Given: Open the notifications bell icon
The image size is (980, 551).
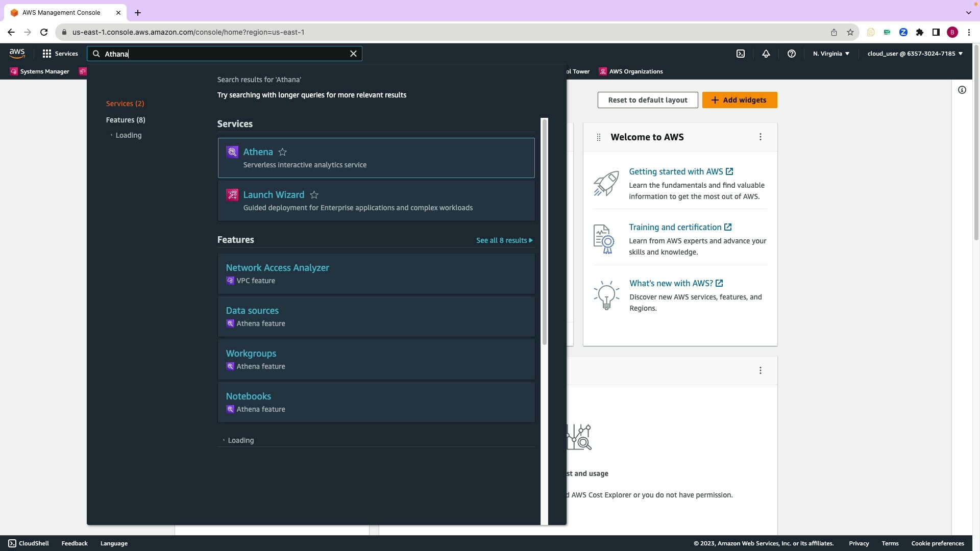Looking at the screenshot, I should pos(766,54).
